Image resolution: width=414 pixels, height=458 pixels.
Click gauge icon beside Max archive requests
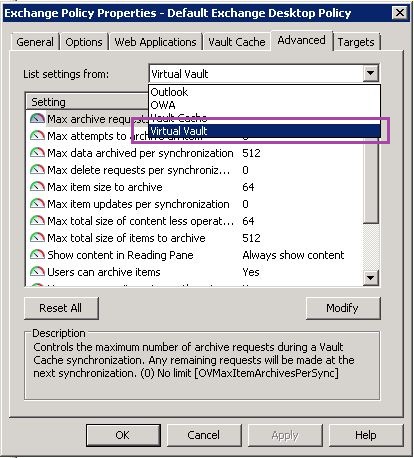point(37,119)
